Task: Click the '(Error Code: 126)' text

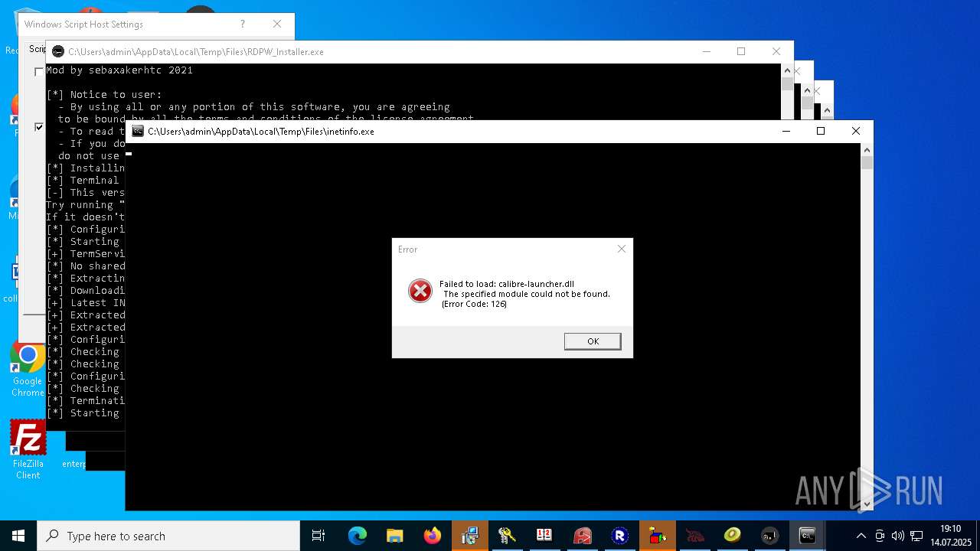Action: tap(475, 304)
